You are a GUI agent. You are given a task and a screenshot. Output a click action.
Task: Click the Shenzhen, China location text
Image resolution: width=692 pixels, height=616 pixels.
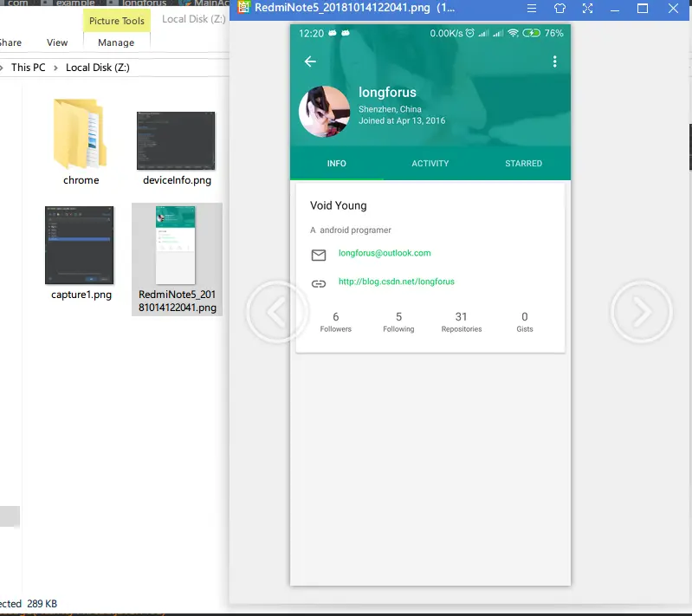[x=390, y=109]
